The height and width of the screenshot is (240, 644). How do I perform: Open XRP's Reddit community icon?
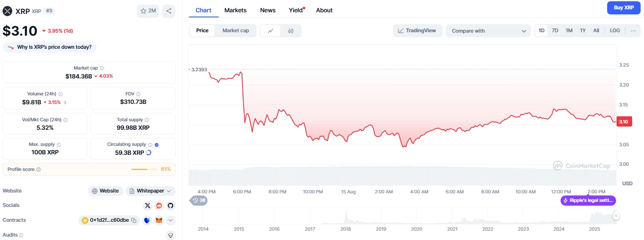[159, 206]
